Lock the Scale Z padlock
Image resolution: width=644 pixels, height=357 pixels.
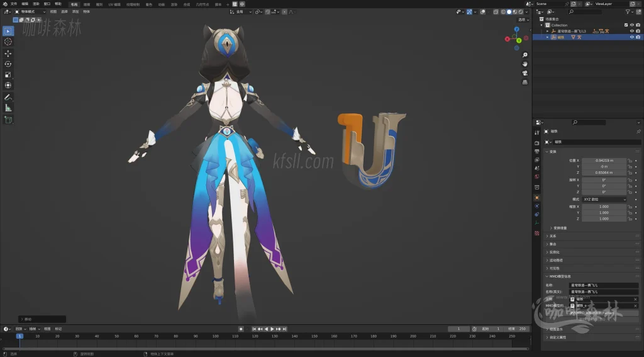630,219
